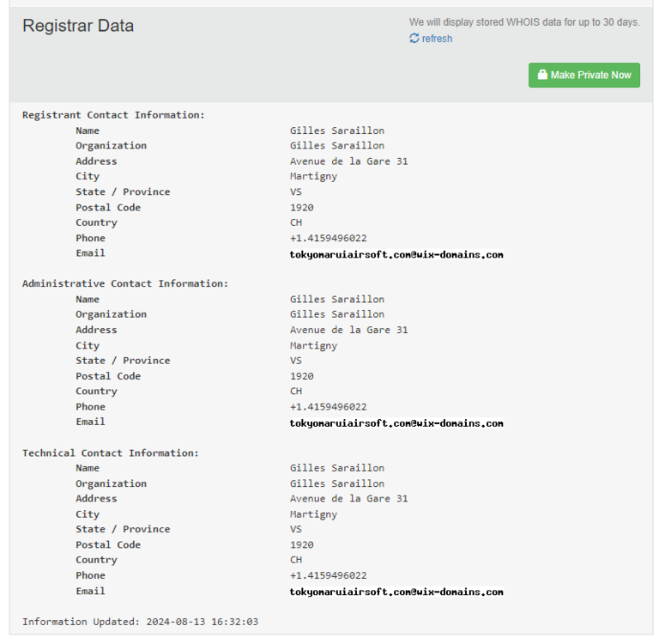
Task: Click the Technical contact phone number
Action: pos(328,575)
